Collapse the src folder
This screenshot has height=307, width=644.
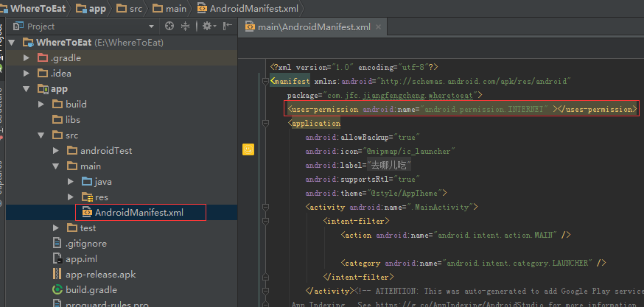[x=41, y=135]
